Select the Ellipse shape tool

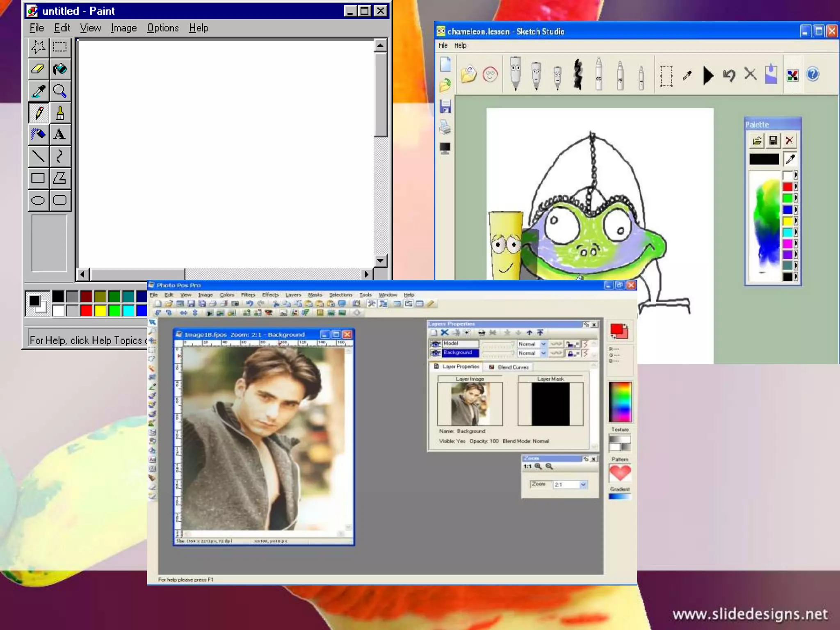coord(38,200)
